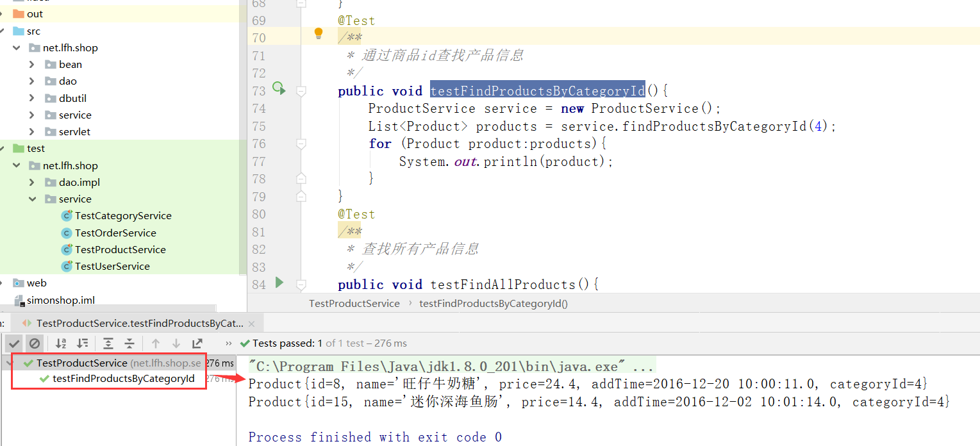This screenshot has height=446, width=980.
Task: Click the run tab's test configuration icon
Action: [28, 324]
